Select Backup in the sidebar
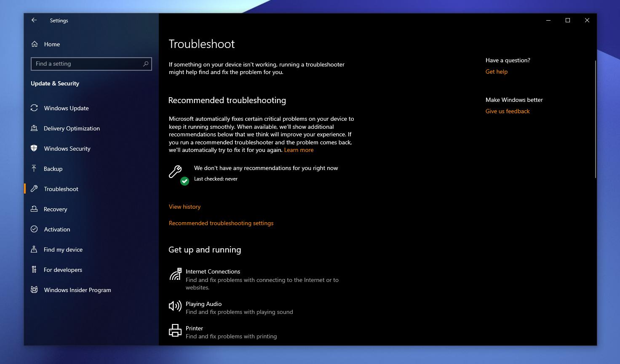This screenshot has width=620, height=364. pyautogui.click(x=53, y=169)
